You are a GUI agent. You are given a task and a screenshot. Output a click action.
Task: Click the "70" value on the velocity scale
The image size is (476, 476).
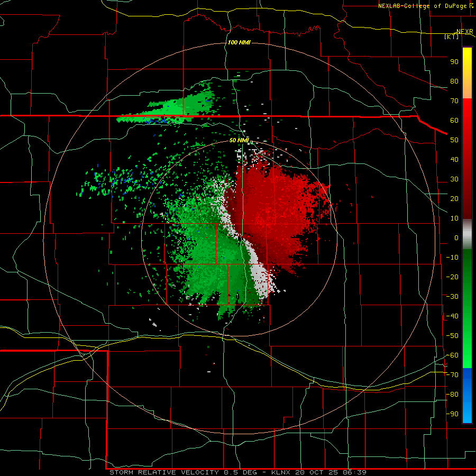[454, 101]
